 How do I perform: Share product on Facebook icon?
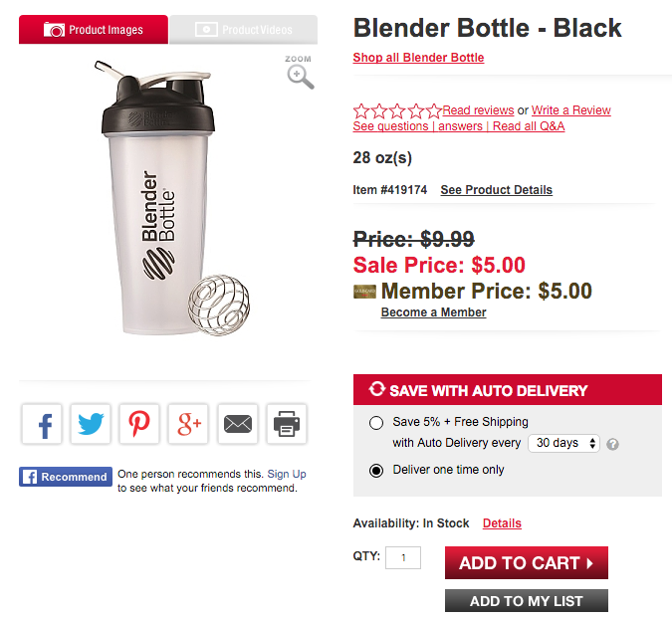[x=42, y=424]
